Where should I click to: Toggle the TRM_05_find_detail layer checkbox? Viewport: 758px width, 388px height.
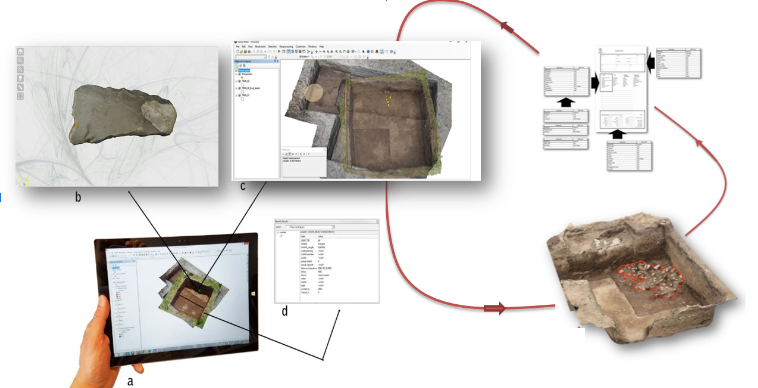(240, 88)
